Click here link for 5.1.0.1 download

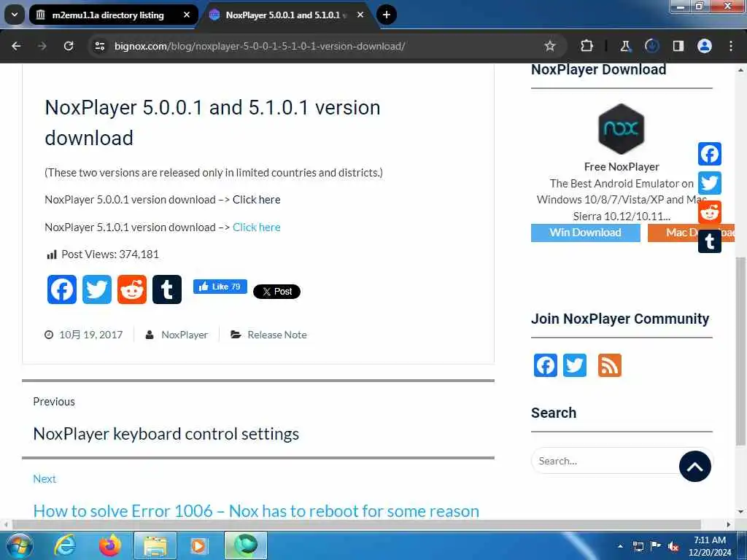coord(256,227)
